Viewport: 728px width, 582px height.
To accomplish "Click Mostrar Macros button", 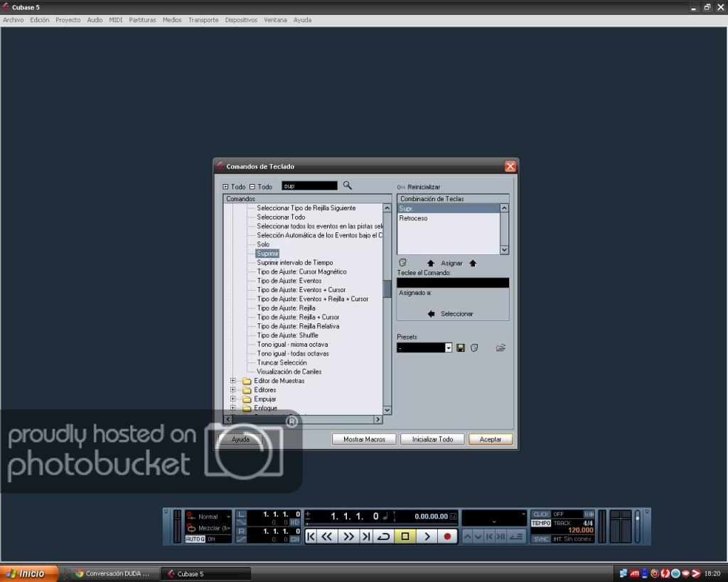I will (364, 439).
